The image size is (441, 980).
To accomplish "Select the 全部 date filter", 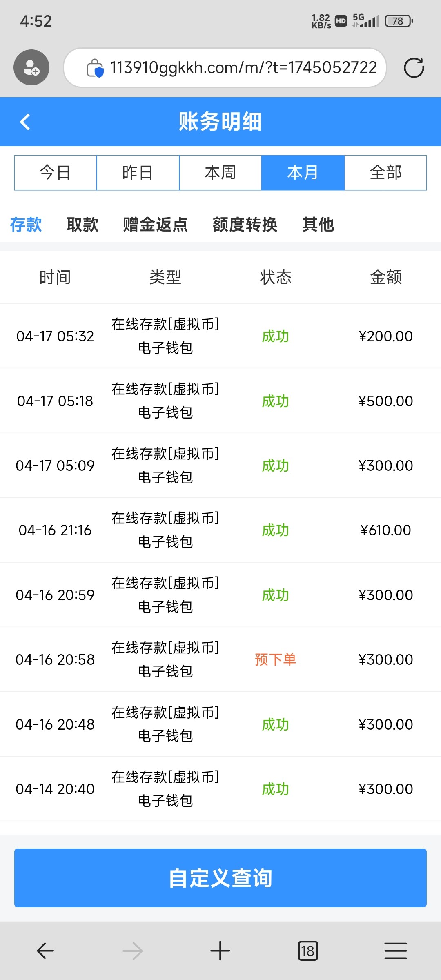I will [385, 173].
